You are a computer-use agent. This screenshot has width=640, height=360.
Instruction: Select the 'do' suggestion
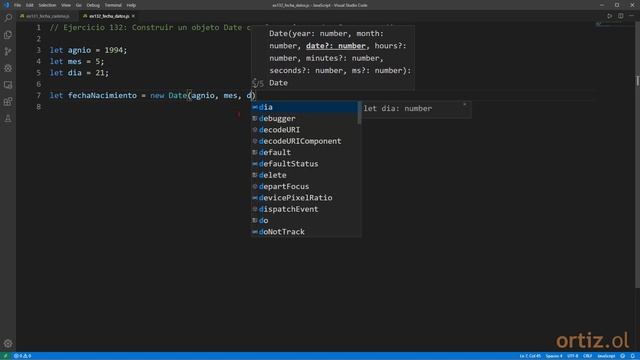[304, 220]
